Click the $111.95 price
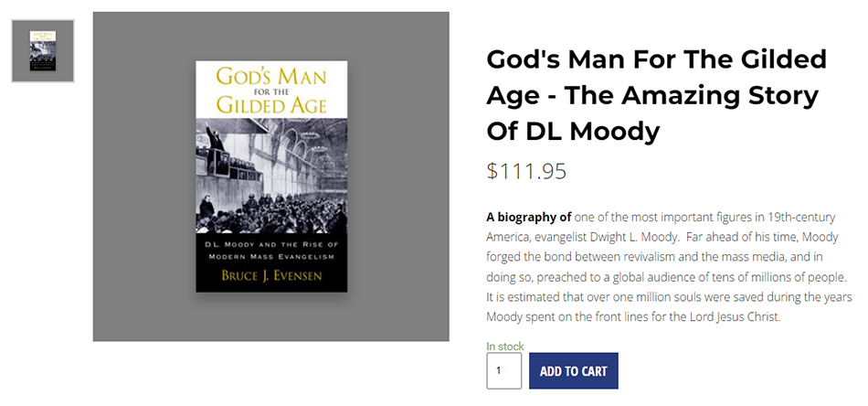868x406 pixels. click(x=526, y=171)
